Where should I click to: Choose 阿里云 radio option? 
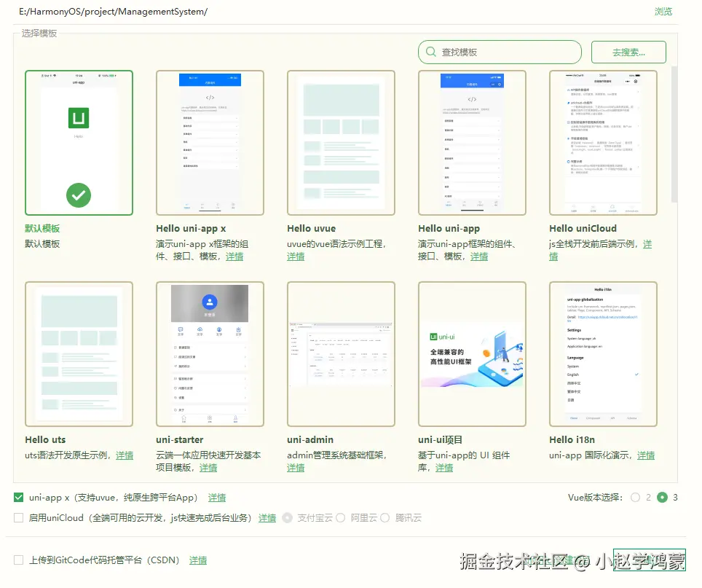coord(340,518)
